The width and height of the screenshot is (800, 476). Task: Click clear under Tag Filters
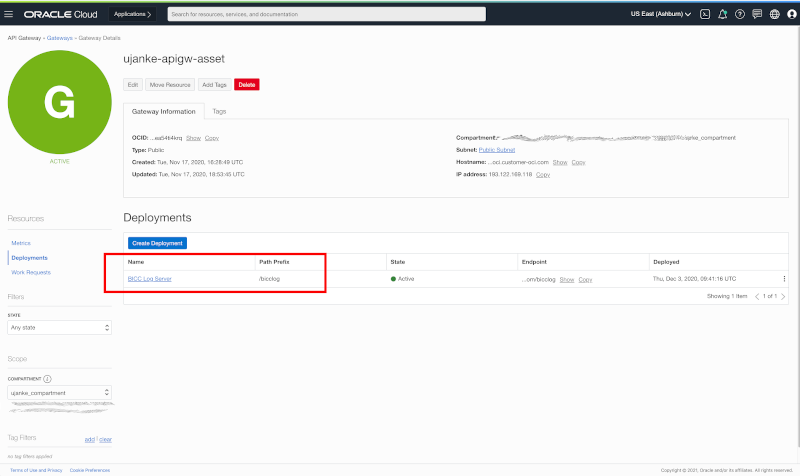106,439
